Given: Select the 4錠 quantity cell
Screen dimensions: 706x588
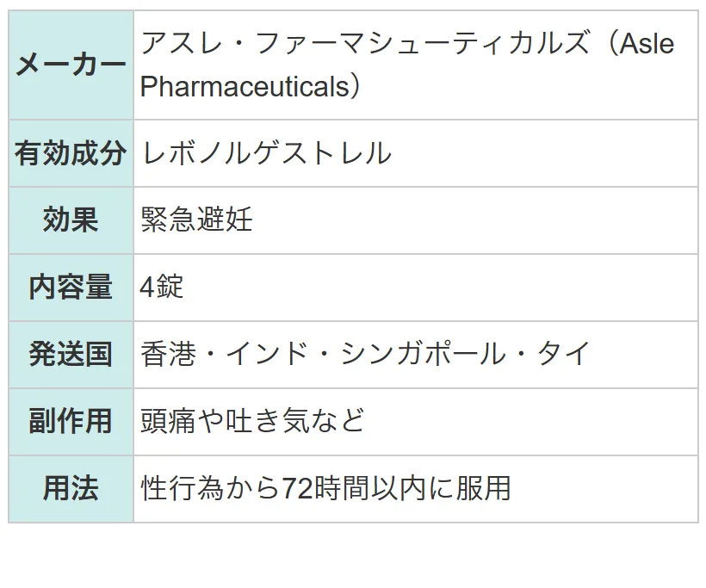Looking at the screenshot, I should click(416, 288).
